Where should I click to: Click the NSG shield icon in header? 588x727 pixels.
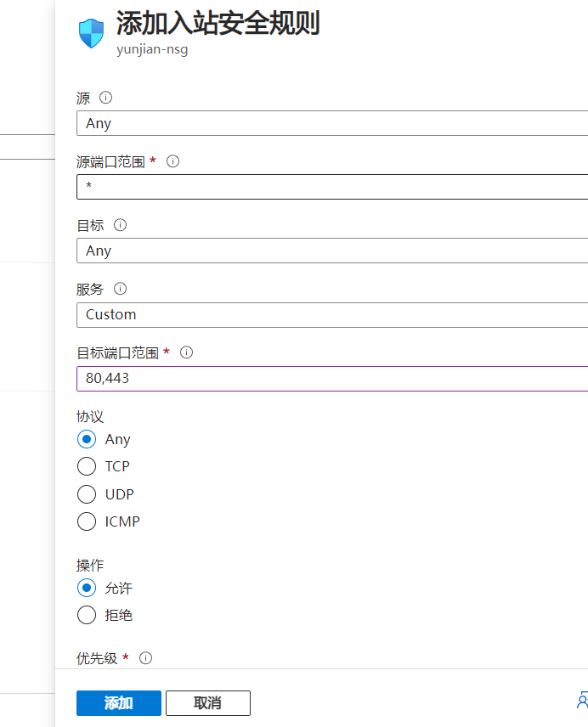click(x=91, y=34)
